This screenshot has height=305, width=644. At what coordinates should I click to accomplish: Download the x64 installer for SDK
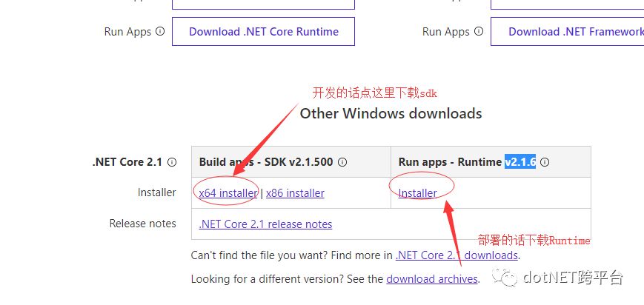[x=228, y=193]
